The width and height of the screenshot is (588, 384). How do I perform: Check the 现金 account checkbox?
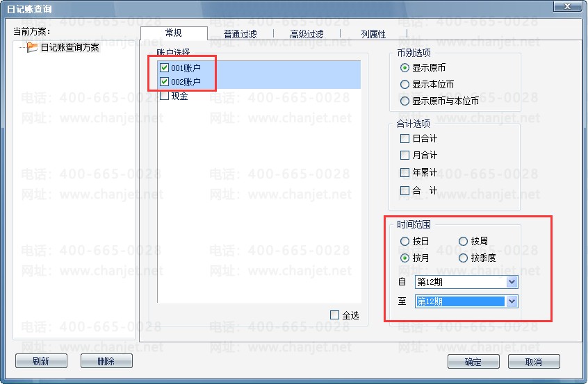pos(164,96)
